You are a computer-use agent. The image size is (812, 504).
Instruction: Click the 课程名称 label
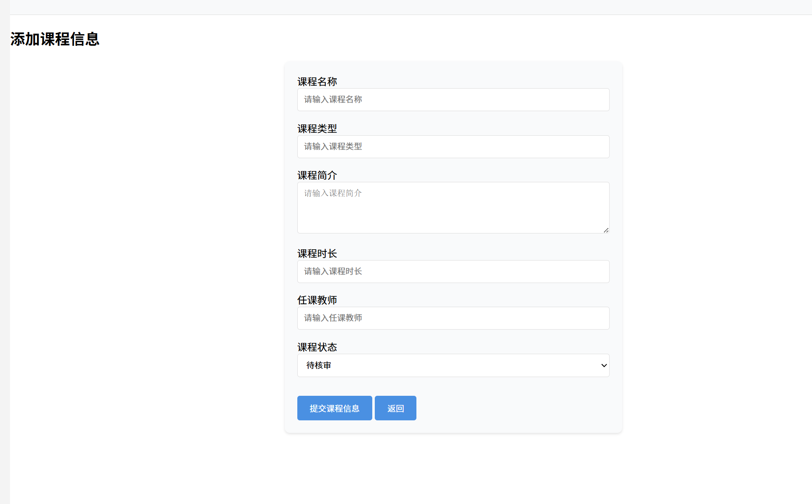coord(317,82)
